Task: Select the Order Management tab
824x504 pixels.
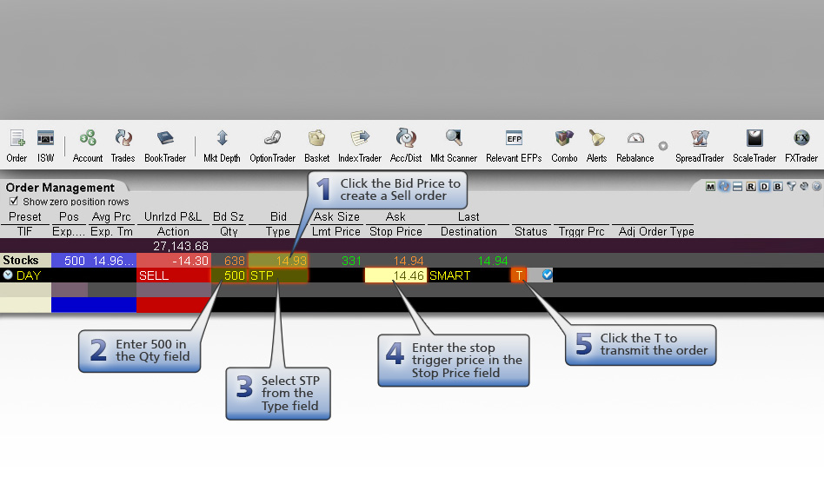Action: tap(61, 188)
